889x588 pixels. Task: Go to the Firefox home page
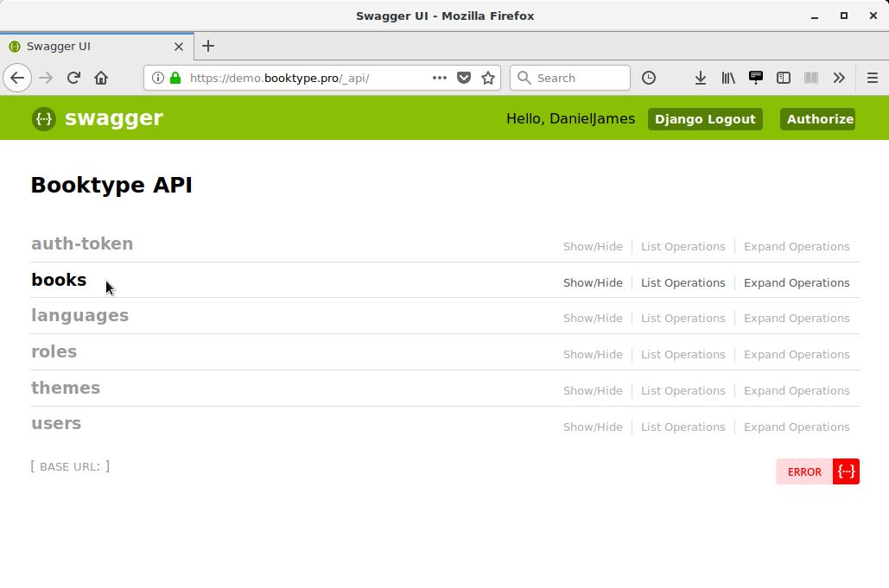coord(101,78)
